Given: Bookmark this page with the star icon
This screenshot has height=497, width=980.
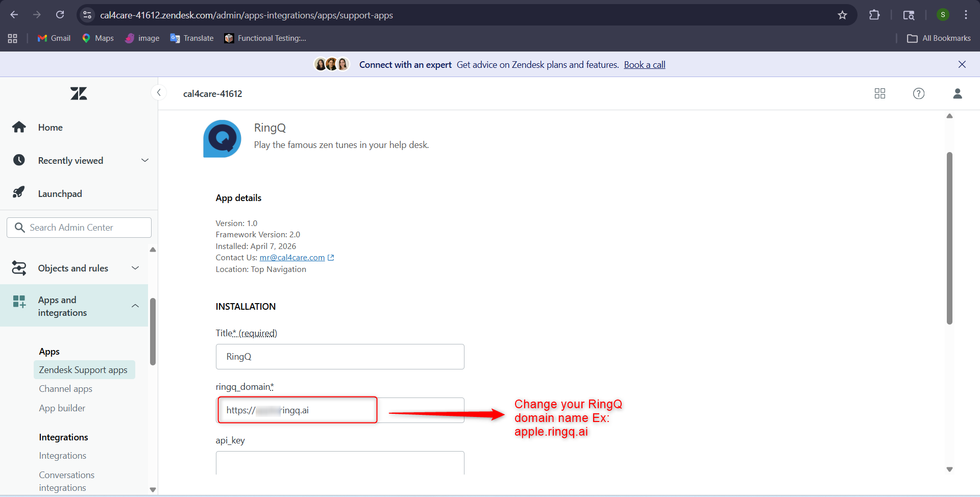Looking at the screenshot, I should point(842,15).
